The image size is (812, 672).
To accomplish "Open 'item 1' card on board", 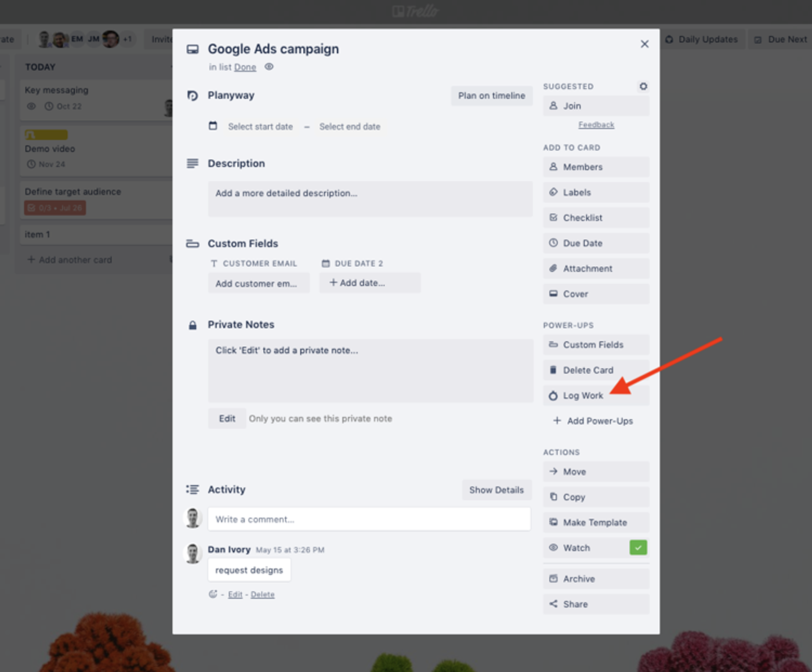I will pos(96,235).
